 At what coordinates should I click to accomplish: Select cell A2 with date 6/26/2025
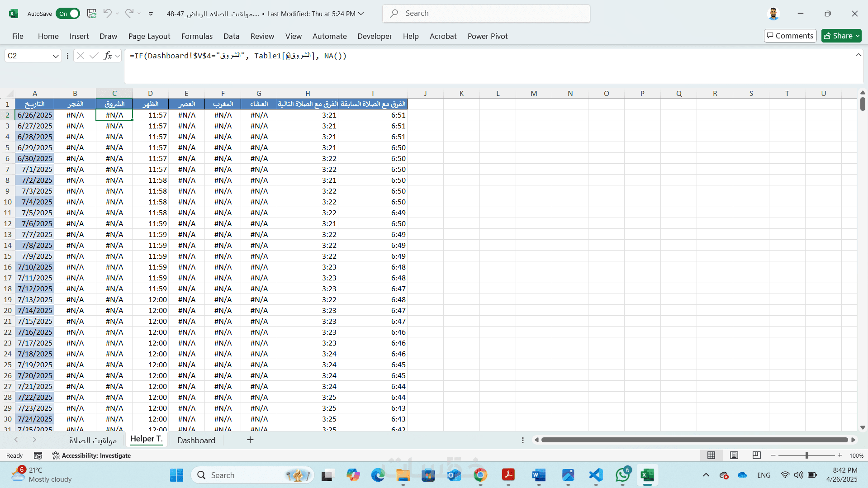[35, 115]
